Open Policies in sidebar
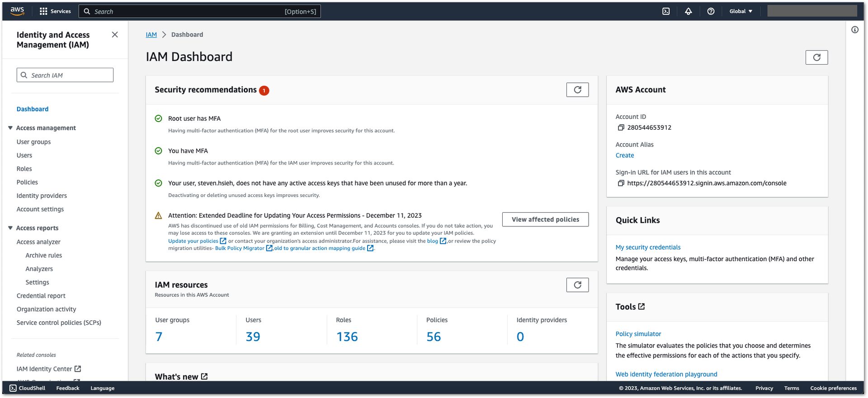The height and width of the screenshot is (398, 868). (x=27, y=183)
